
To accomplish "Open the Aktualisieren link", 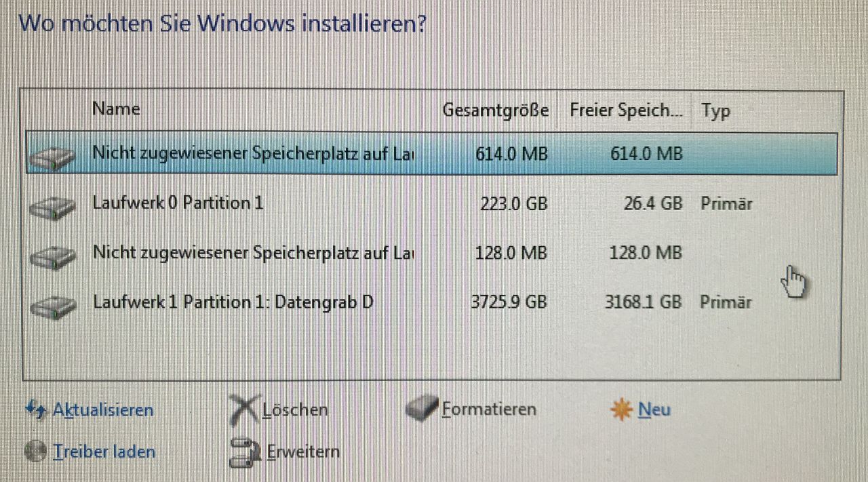I will tap(103, 409).
